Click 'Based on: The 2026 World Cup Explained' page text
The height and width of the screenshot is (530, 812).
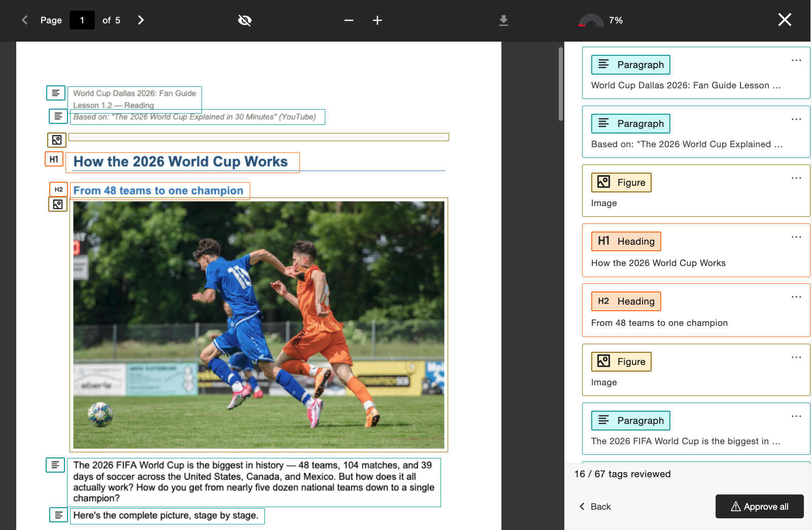point(195,117)
